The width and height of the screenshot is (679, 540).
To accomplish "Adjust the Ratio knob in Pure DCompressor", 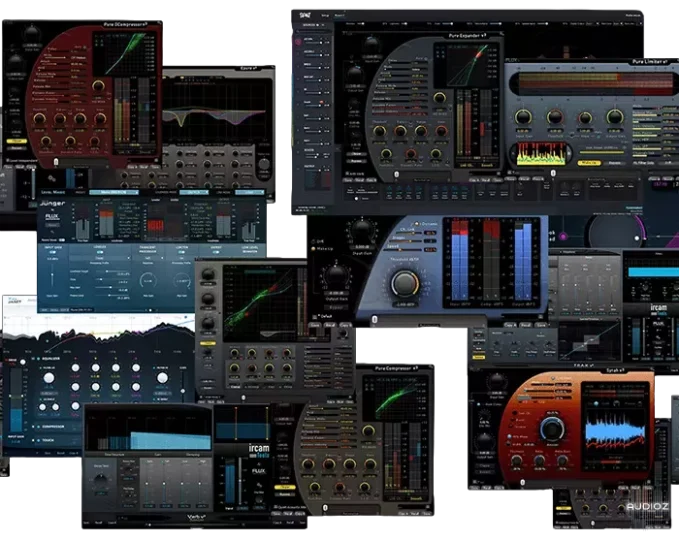I will click(x=60, y=118).
